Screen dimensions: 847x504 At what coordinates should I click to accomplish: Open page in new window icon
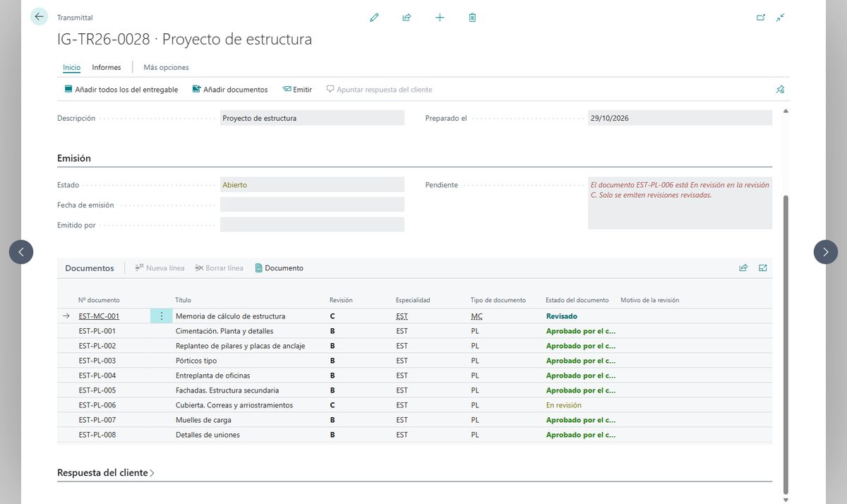click(761, 17)
